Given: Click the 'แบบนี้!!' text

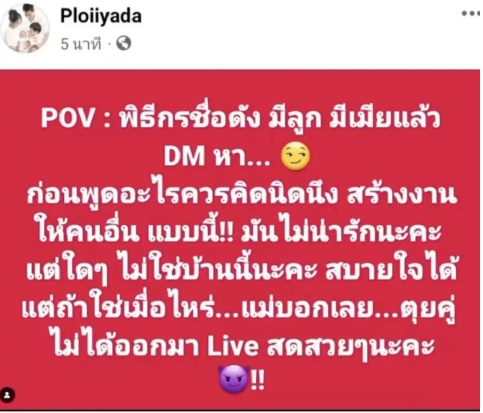Looking at the screenshot, I should (x=191, y=231).
